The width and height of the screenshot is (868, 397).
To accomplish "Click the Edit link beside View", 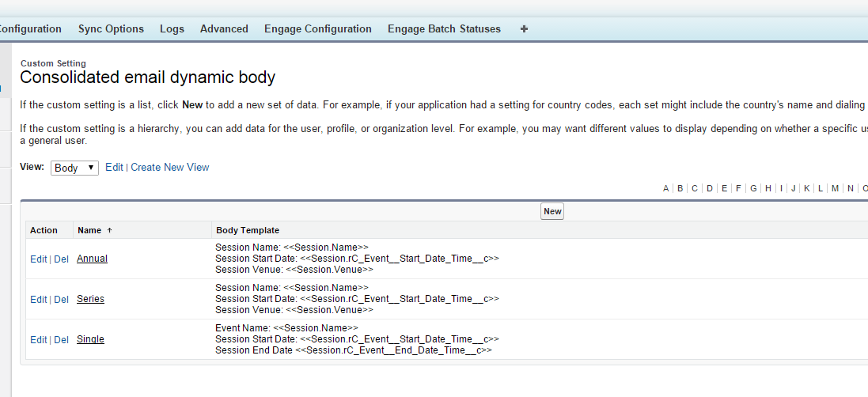I will coord(114,168).
